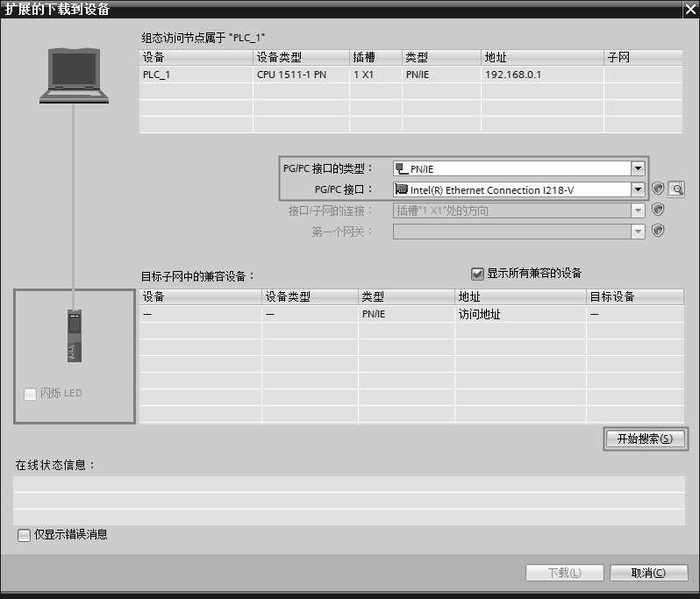
Task: Click the PN/IE interface type icon
Action: click(402, 168)
